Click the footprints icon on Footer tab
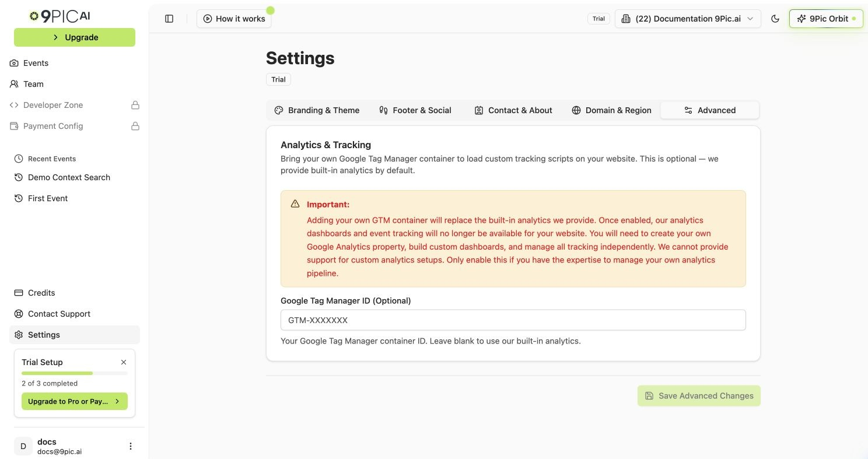This screenshot has width=868, height=459. (384, 110)
